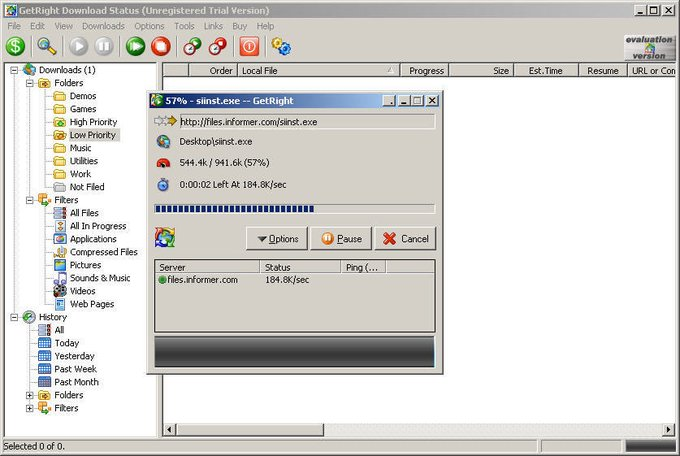Cancel the siinst.exe download

pyautogui.click(x=405, y=239)
